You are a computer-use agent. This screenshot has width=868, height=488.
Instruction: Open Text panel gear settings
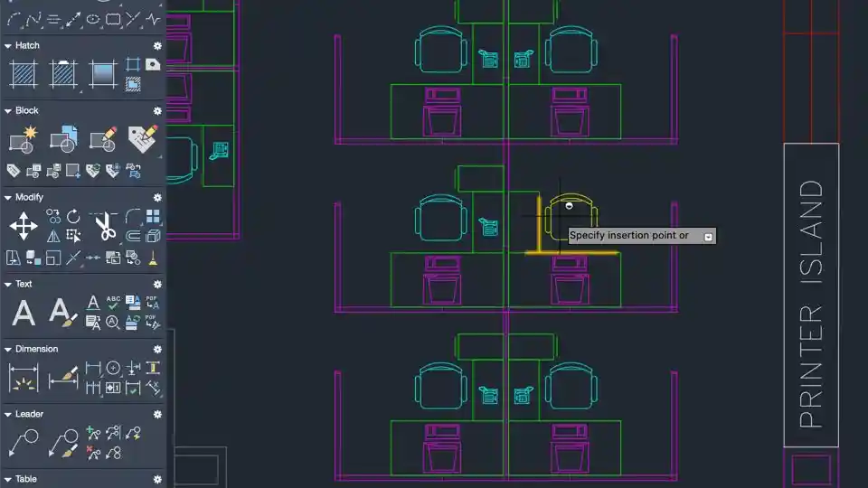click(x=157, y=285)
